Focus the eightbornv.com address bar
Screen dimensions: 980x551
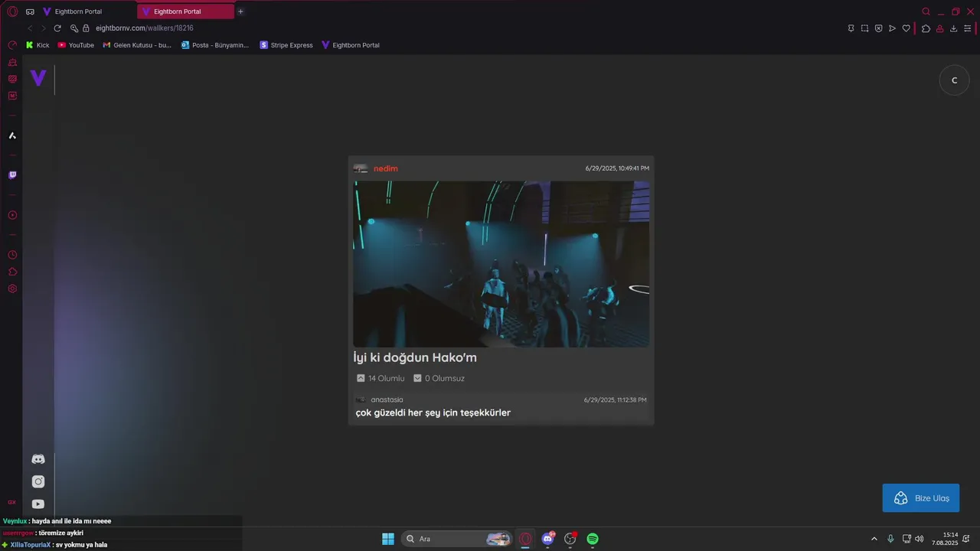144,28
